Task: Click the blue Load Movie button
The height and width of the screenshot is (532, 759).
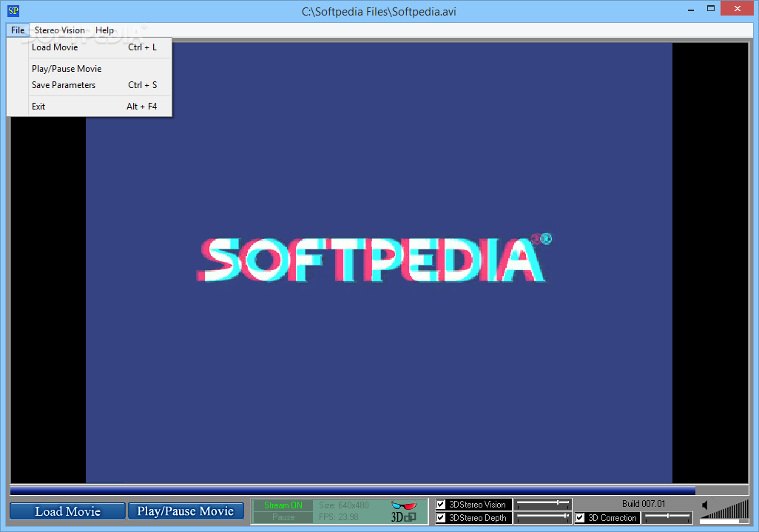Action: click(68, 511)
